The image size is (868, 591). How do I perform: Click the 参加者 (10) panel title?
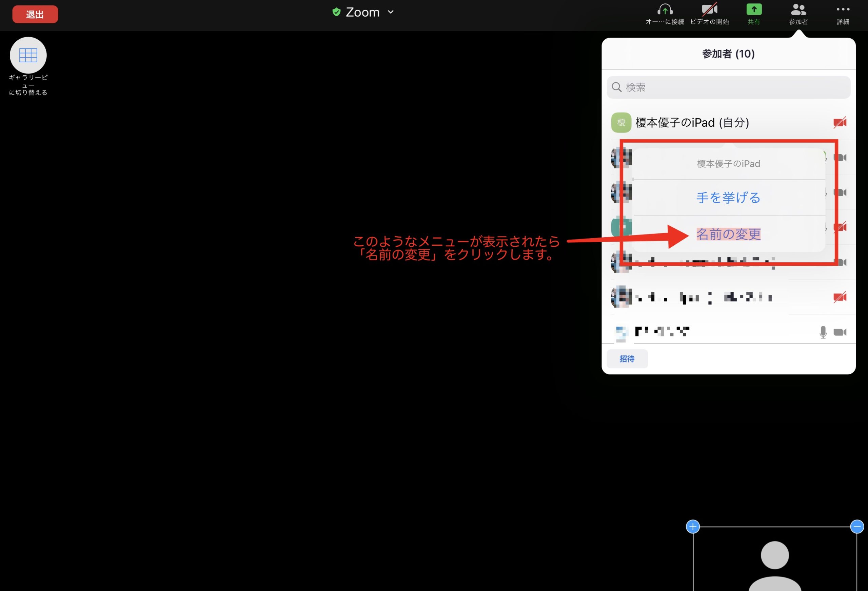click(728, 54)
